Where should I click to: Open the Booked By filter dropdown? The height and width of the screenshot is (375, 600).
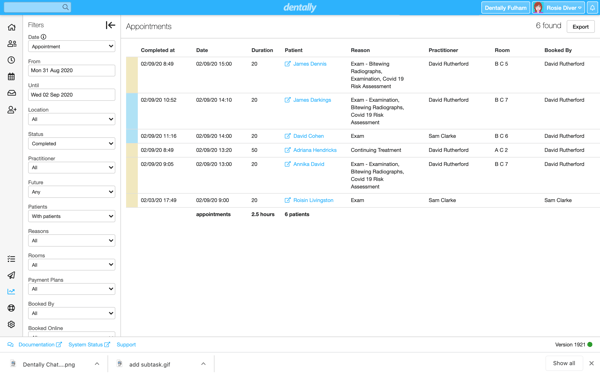click(x=72, y=313)
